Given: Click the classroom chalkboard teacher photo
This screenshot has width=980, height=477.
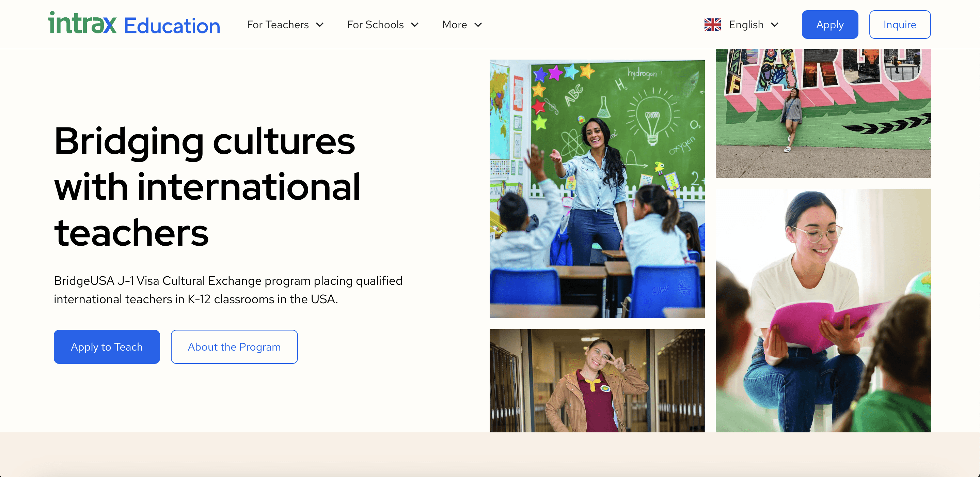Looking at the screenshot, I should (x=597, y=188).
